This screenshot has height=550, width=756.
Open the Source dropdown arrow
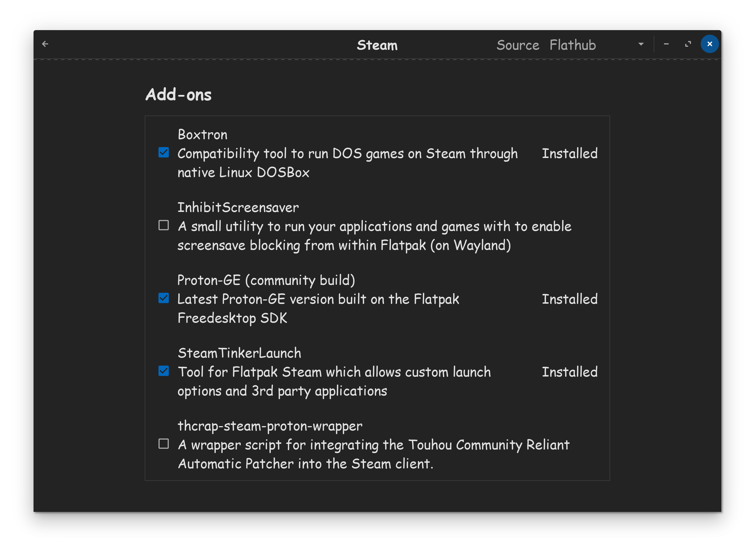point(641,44)
